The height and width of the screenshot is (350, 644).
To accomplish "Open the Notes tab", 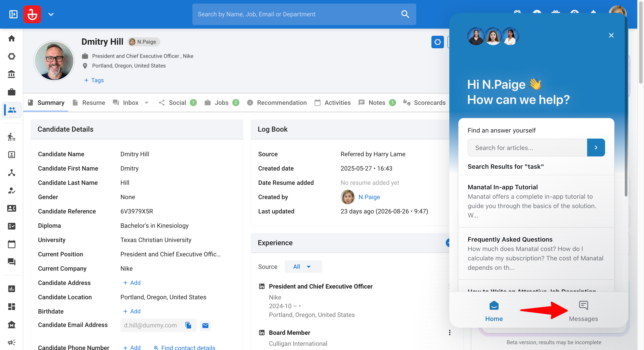I will (x=377, y=103).
